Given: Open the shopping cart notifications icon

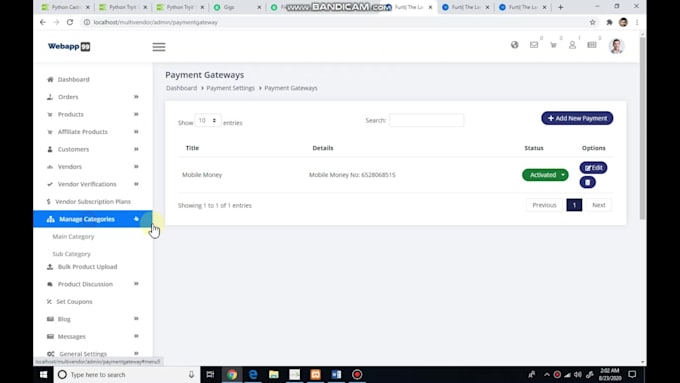Looking at the screenshot, I should 553,45.
